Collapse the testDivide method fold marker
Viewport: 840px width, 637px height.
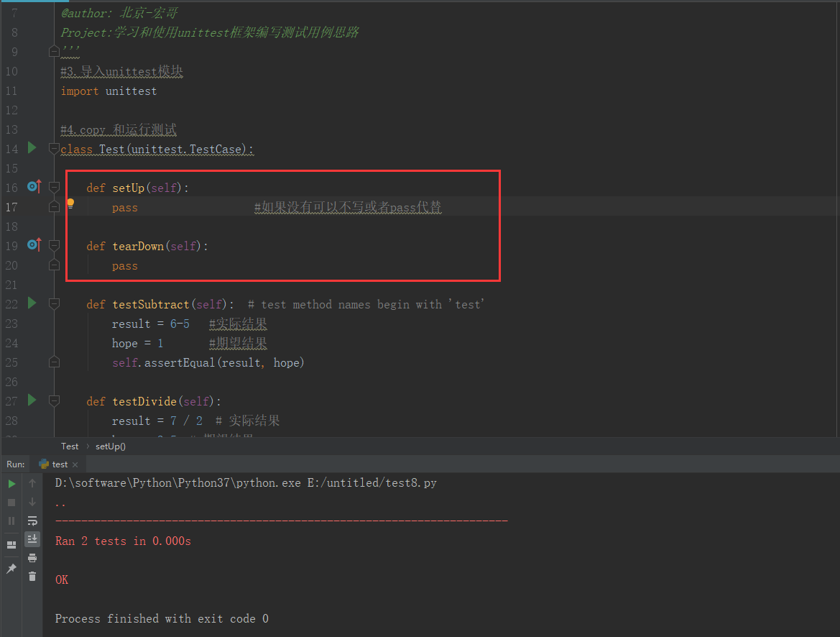[x=54, y=400]
